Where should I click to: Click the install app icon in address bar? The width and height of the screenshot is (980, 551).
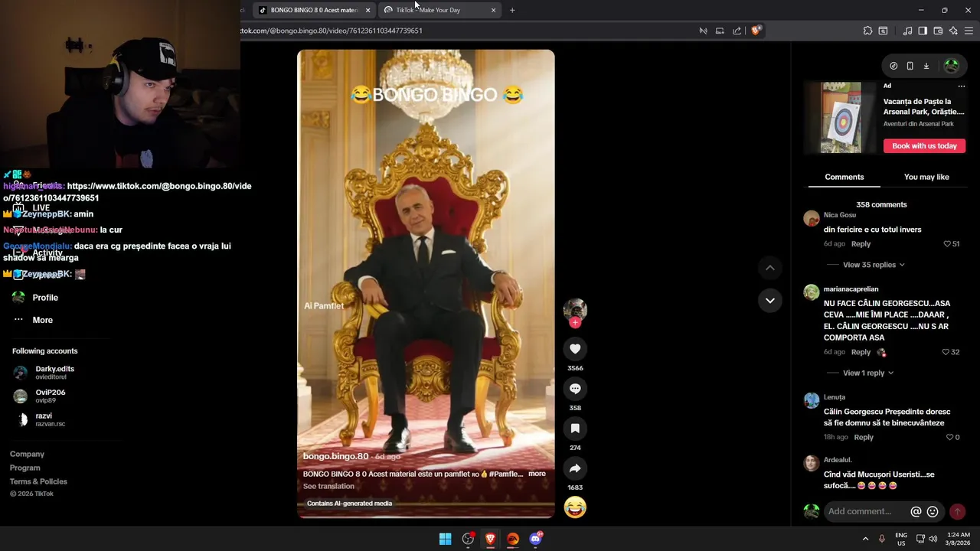(720, 31)
